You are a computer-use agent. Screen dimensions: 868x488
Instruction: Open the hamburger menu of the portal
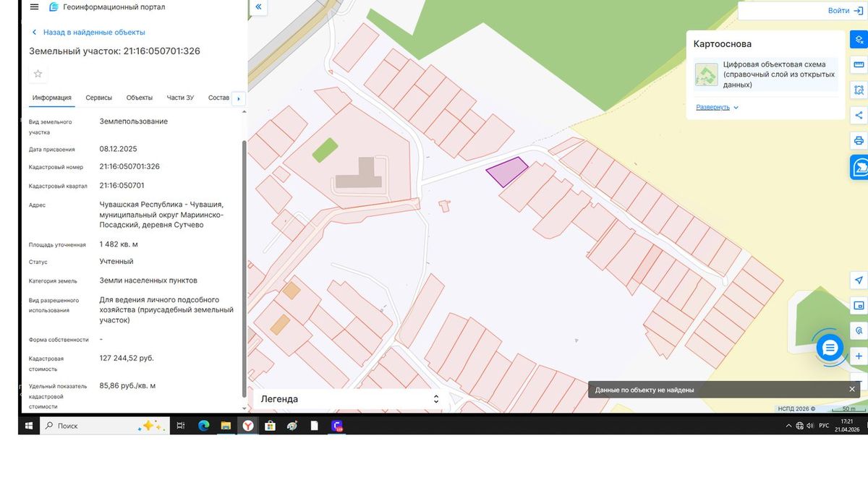tap(34, 7)
